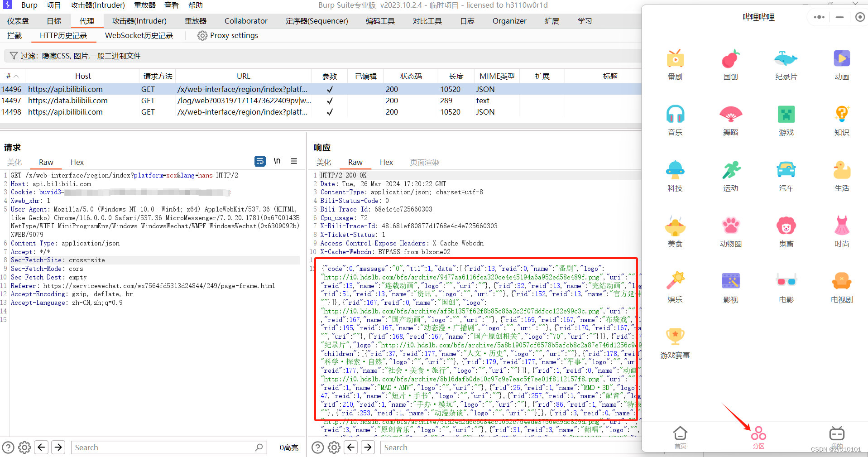Open the 番剧 category icon
The height and width of the screenshot is (457, 868).
point(675,59)
